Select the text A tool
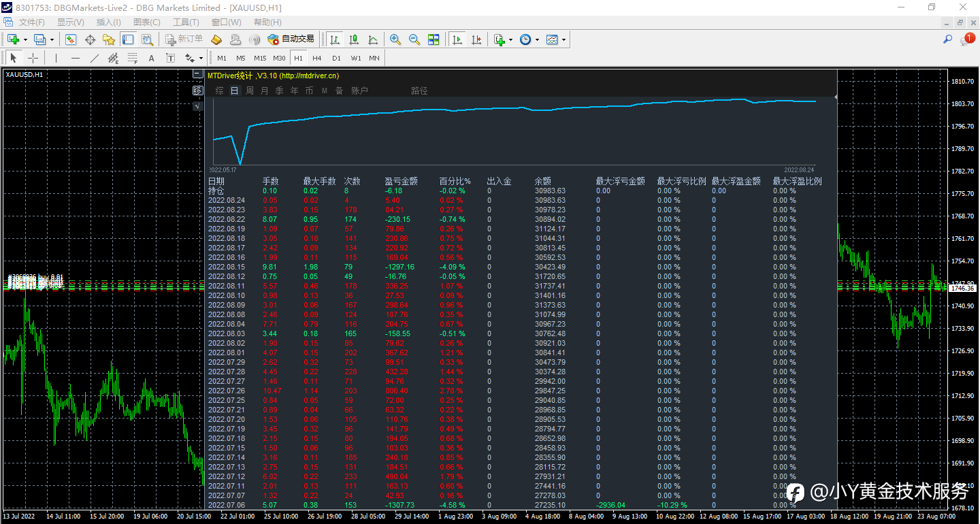 coord(151,58)
